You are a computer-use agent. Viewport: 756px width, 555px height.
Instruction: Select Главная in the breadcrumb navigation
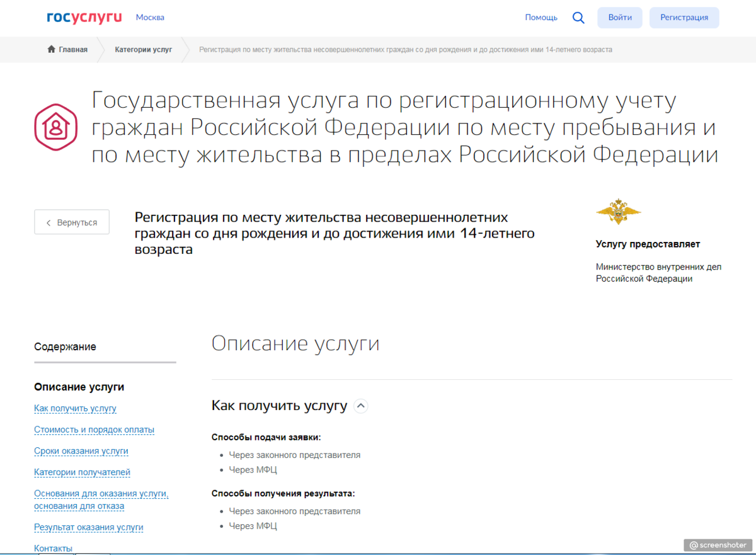click(71, 49)
